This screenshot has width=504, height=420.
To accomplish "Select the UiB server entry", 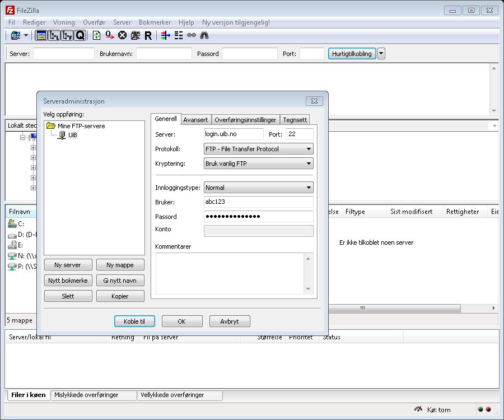I will pyautogui.click(x=72, y=135).
